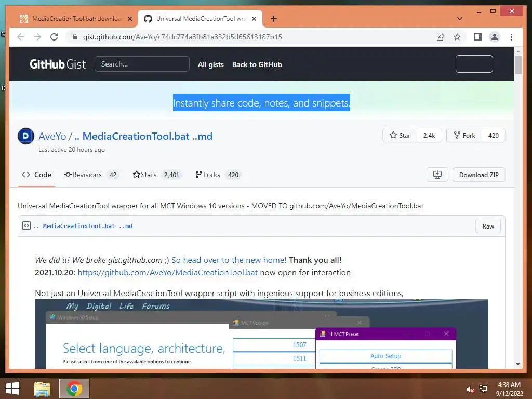
Task: Close the Universal MediaCreationTool tab
Action: [x=254, y=19]
